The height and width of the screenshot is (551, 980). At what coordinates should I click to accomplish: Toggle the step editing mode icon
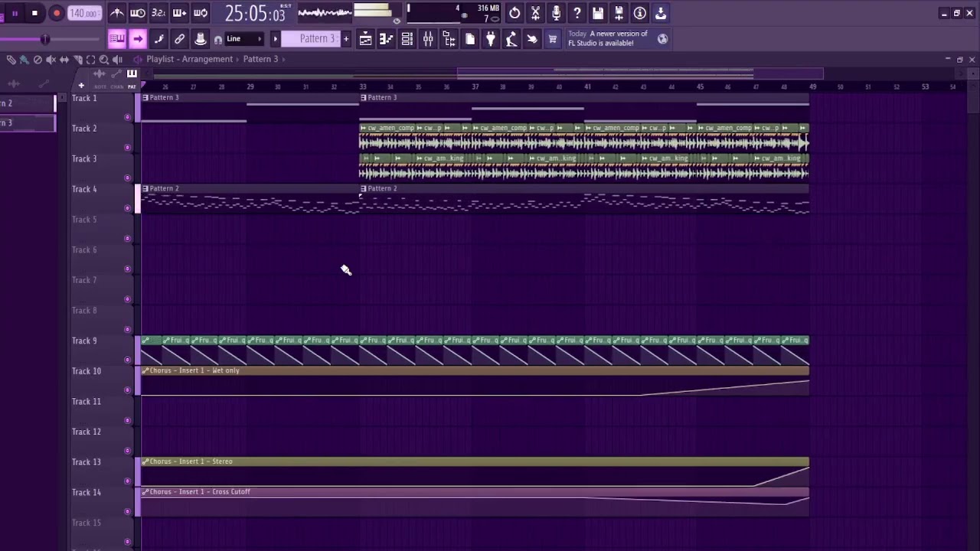(158, 39)
